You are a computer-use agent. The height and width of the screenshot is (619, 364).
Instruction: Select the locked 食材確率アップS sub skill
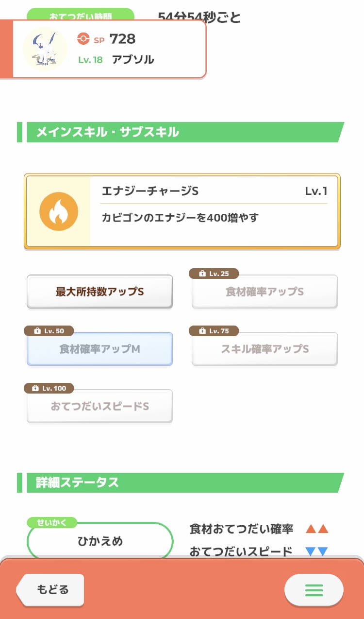click(265, 292)
